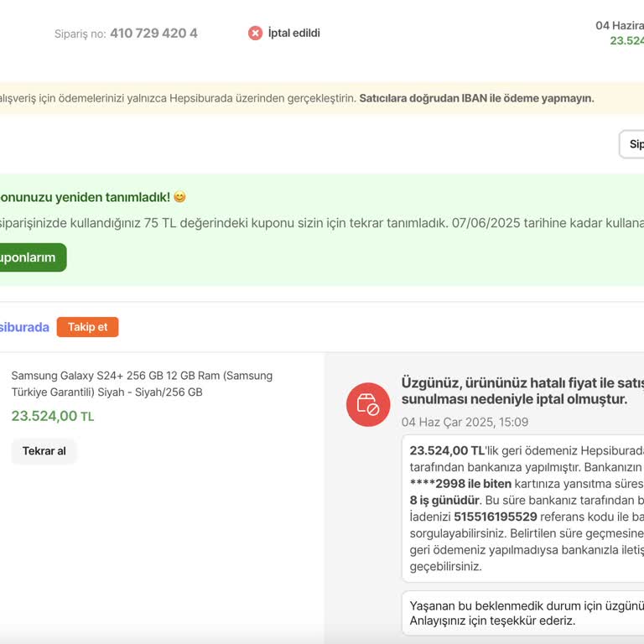Click the green 23.524,00 TL product price
This screenshot has width=644, height=644.
[53, 416]
